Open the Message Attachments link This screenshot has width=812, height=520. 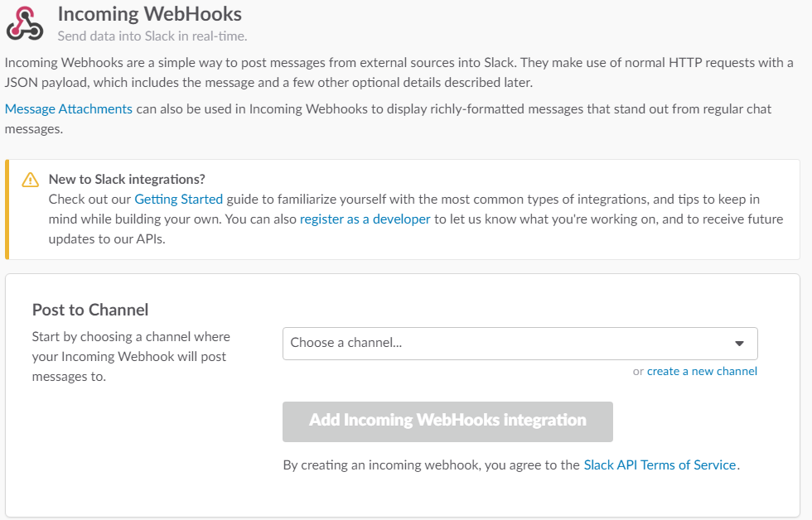[x=69, y=109]
